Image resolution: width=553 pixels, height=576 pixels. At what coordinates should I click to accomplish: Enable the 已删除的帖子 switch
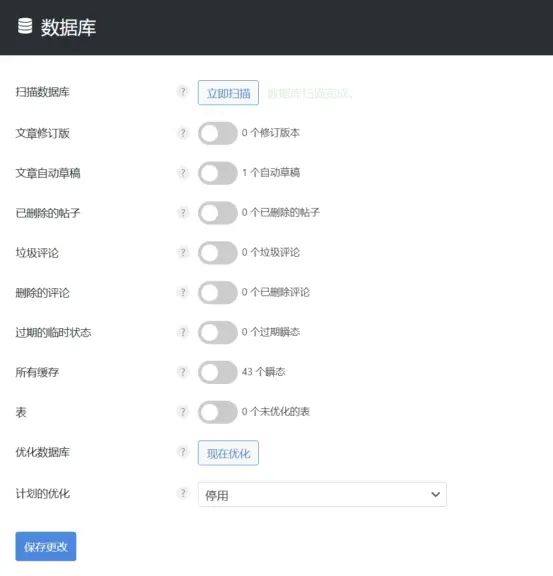pos(218,213)
